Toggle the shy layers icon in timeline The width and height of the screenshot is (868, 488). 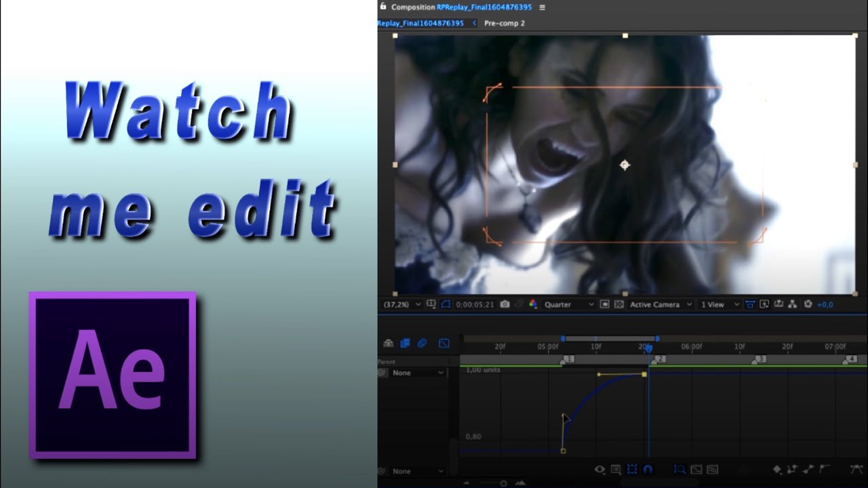389,344
